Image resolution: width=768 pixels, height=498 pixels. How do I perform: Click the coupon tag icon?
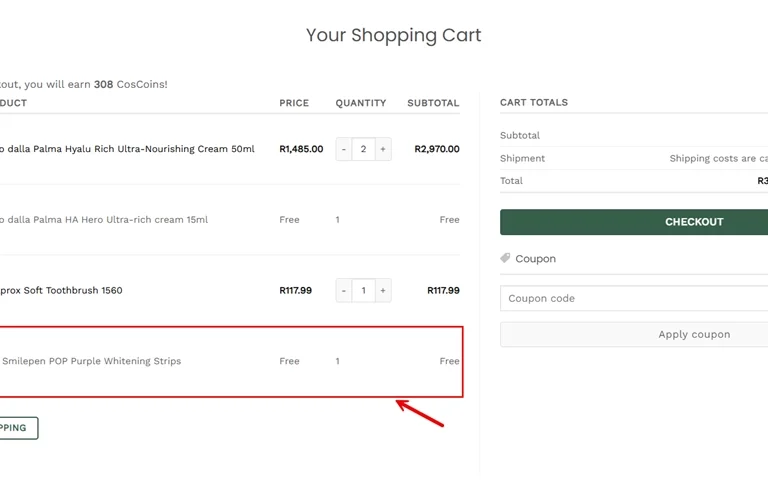pos(505,258)
